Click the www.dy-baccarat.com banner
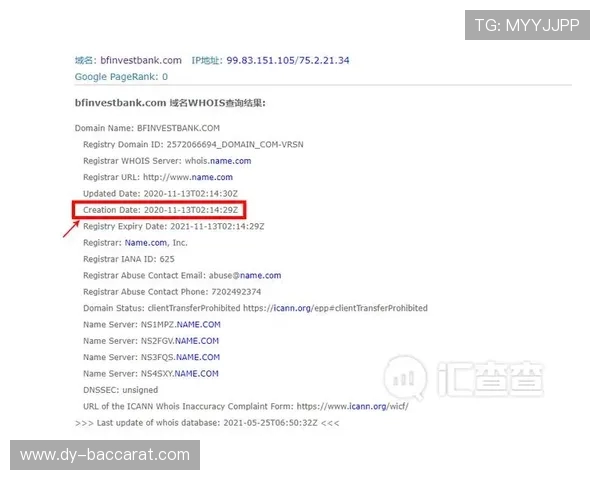 pyautogui.click(x=104, y=455)
